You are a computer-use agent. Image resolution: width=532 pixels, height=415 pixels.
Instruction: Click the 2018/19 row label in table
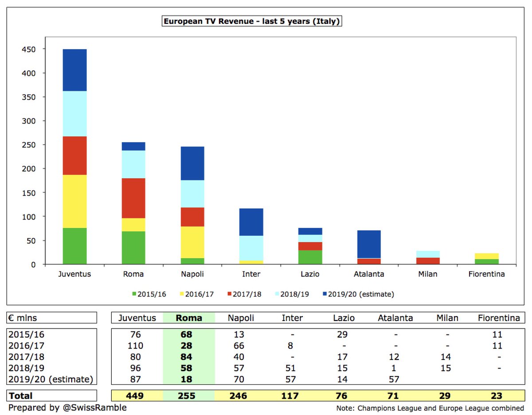[x=26, y=368]
